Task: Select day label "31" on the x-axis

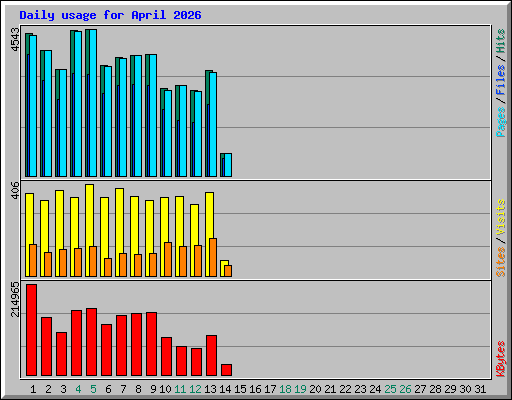Action: [480, 389]
